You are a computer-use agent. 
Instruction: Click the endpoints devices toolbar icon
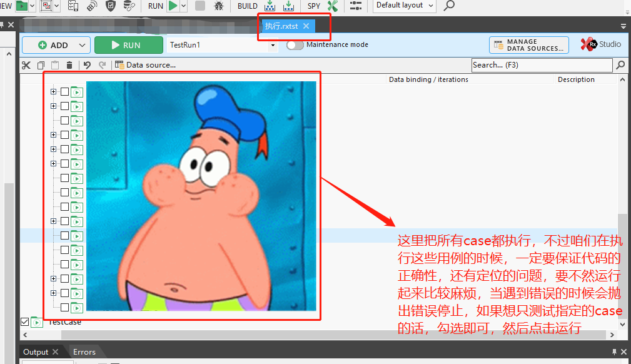73,6
